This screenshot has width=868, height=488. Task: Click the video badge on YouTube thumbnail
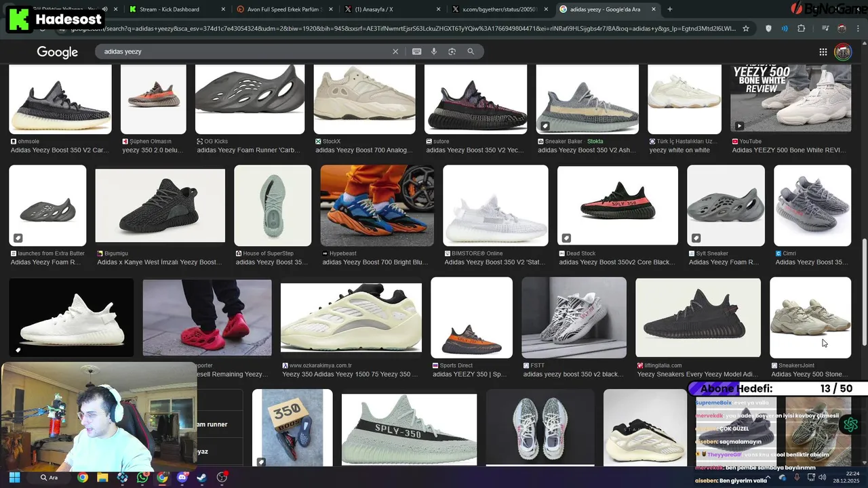coord(739,125)
